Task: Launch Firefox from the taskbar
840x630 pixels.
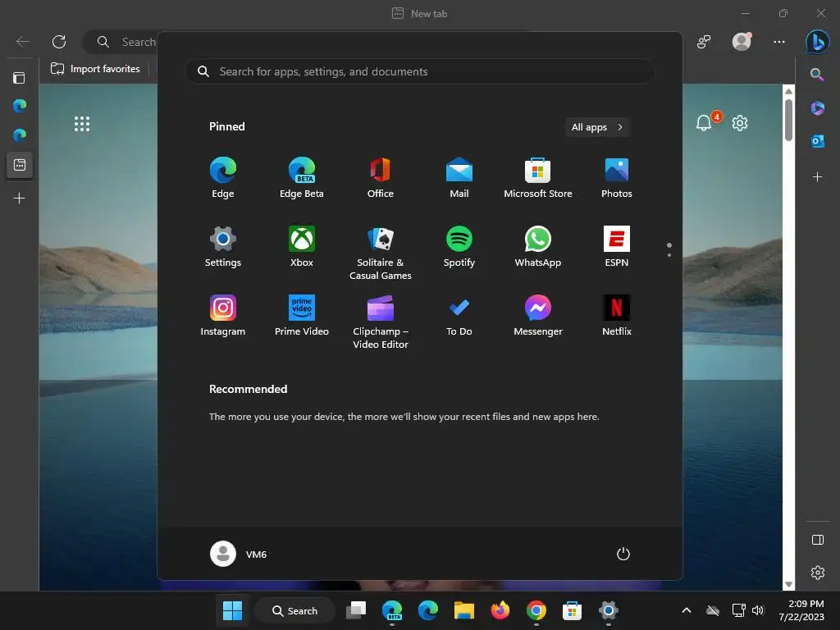Action: [500, 610]
